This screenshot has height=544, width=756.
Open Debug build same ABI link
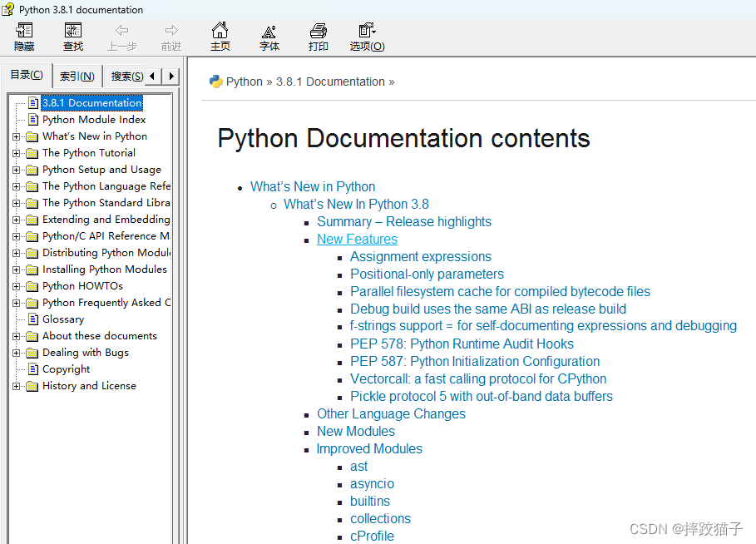pos(488,309)
